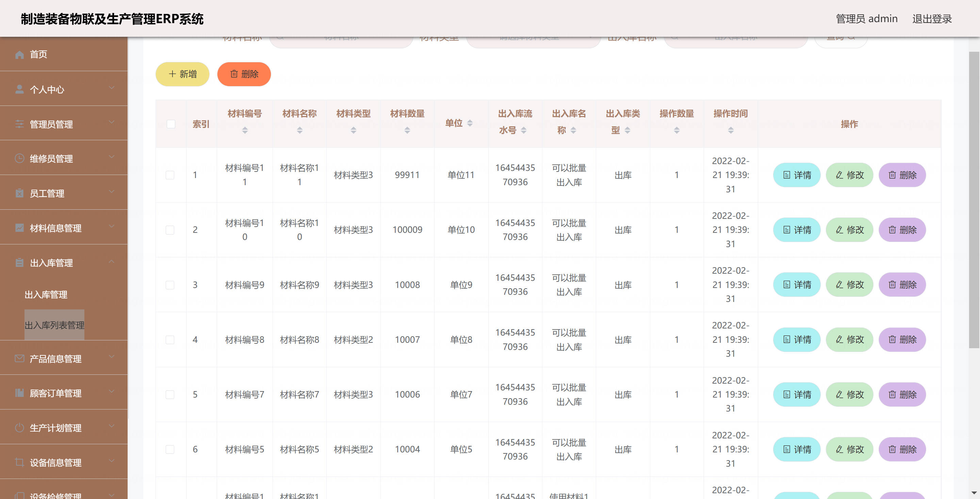Click plus icon in 新增 button
980x499 pixels.
click(x=172, y=74)
